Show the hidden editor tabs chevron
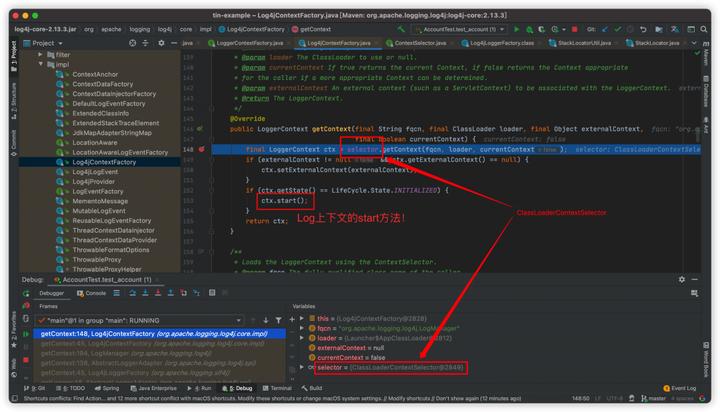 [x=694, y=43]
